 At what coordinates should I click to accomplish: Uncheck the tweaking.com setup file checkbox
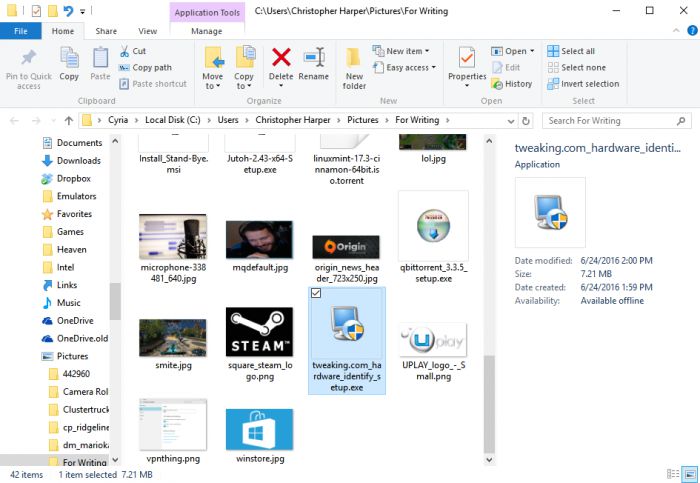click(x=317, y=293)
